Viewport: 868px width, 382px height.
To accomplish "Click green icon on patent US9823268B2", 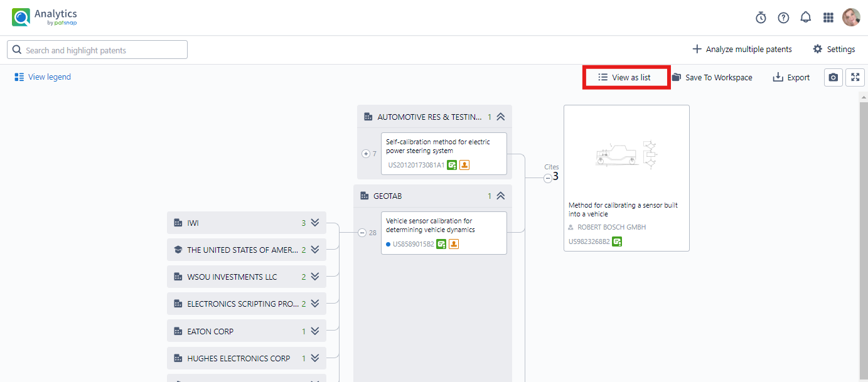I will tap(617, 241).
